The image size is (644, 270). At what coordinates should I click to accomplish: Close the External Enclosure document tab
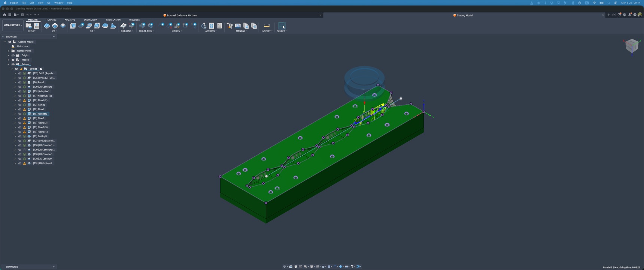click(321, 15)
